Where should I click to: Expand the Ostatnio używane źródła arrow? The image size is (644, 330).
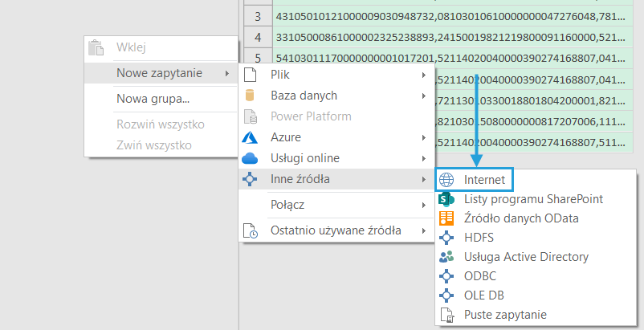[423, 231]
